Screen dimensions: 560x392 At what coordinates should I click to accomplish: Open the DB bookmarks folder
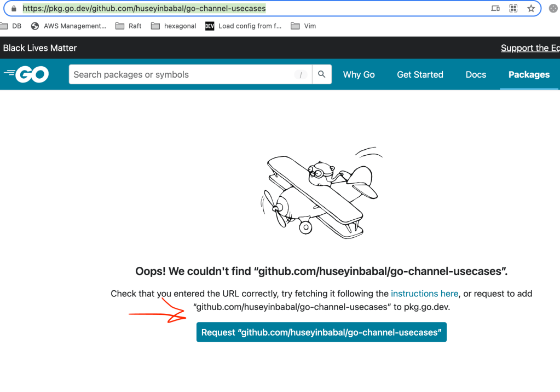pos(12,26)
